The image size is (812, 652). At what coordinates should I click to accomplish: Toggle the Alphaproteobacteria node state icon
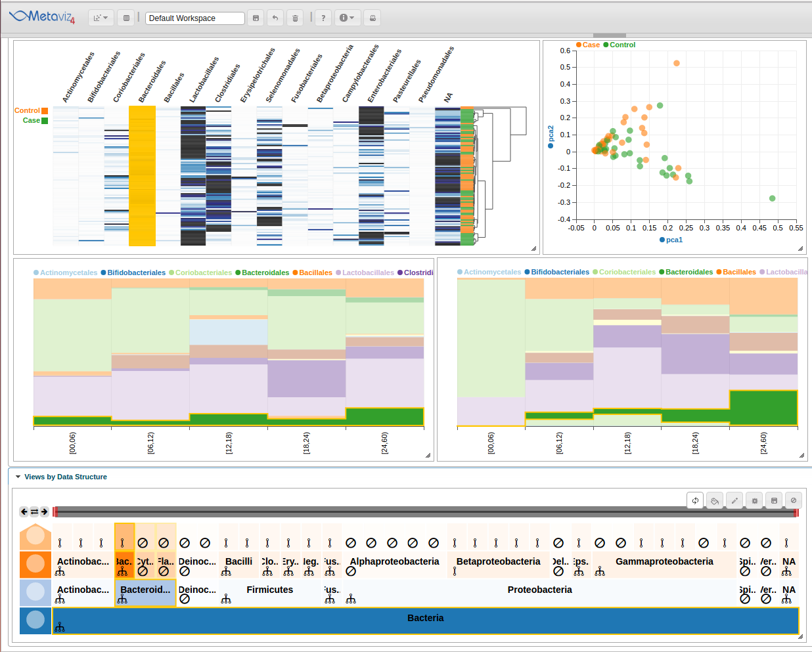351,571
